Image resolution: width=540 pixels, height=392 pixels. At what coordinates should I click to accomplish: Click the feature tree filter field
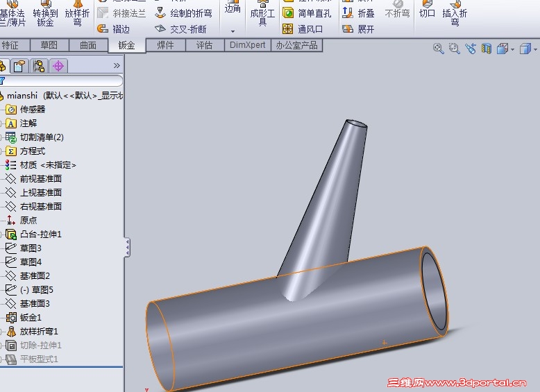point(61,81)
